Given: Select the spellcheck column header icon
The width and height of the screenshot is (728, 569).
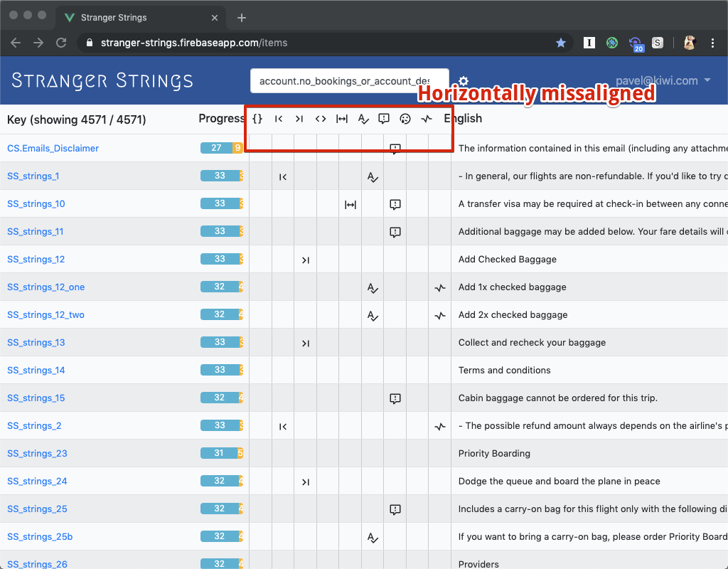Looking at the screenshot, I should [x=363, y=119].
